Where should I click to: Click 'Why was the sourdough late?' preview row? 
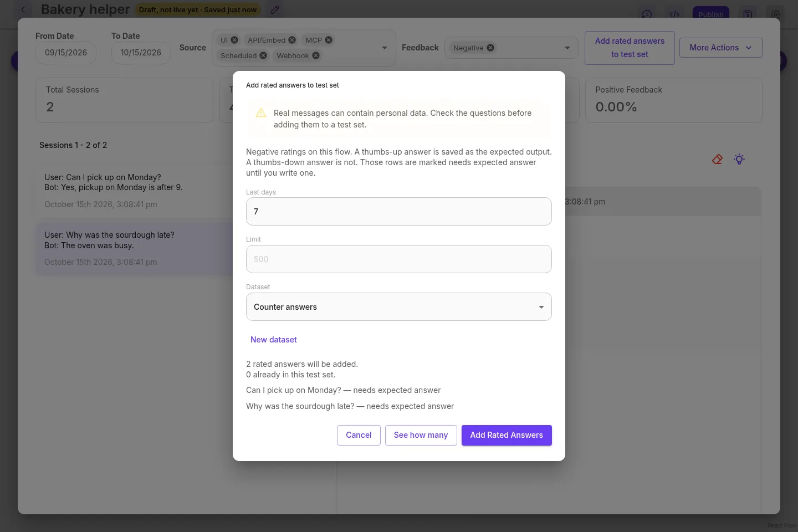350,406
